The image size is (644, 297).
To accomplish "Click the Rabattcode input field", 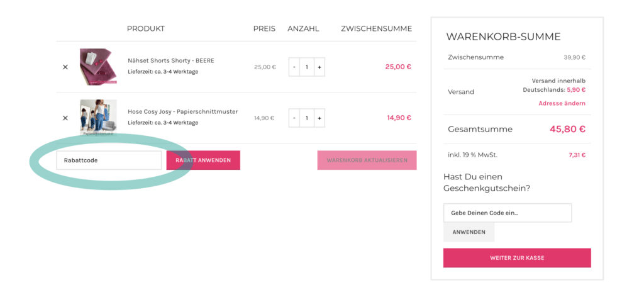I will (109, 160).
